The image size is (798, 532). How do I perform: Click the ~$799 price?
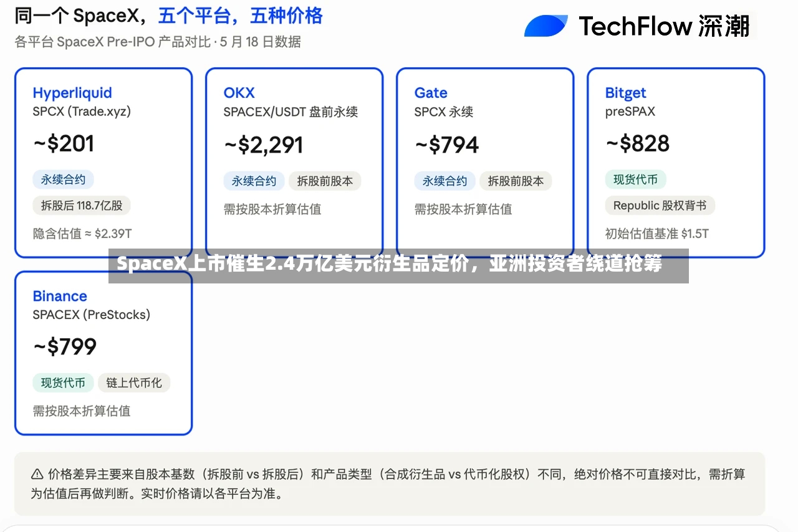(65, 347)
